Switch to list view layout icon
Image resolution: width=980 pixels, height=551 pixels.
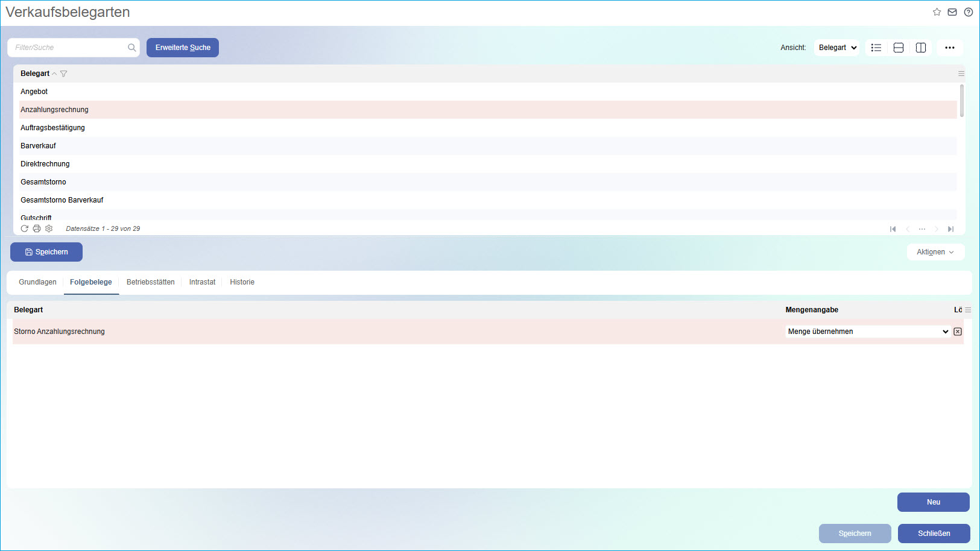[876, 48]
